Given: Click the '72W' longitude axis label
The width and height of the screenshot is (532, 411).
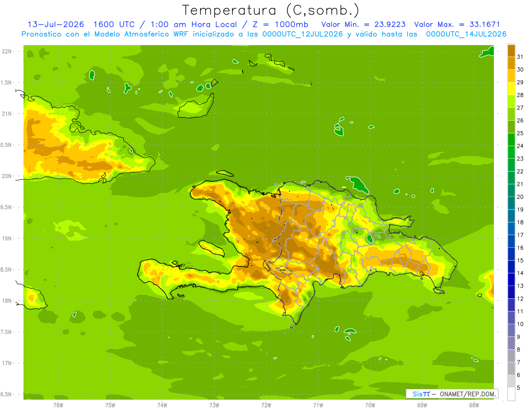Looking at the screenshot, I should 266,405.
